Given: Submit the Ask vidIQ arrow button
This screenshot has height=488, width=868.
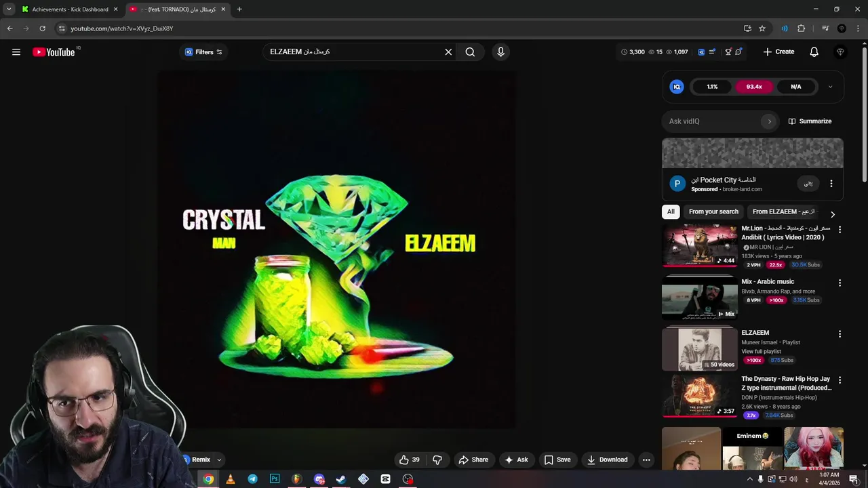Looking at the screenshot, I should point(769,121).
